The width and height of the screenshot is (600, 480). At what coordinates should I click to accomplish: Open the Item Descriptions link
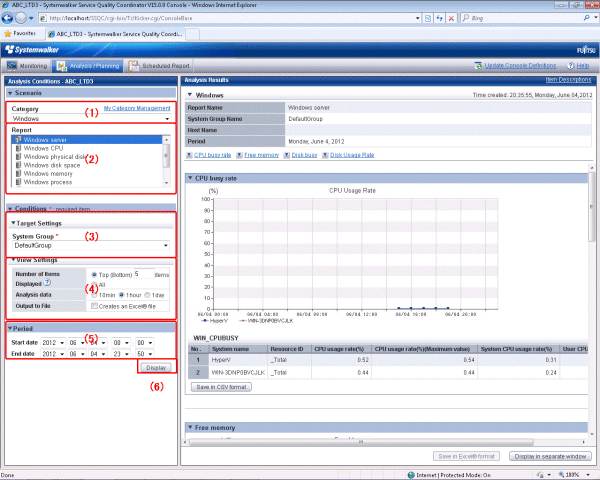tap(568, 80)
